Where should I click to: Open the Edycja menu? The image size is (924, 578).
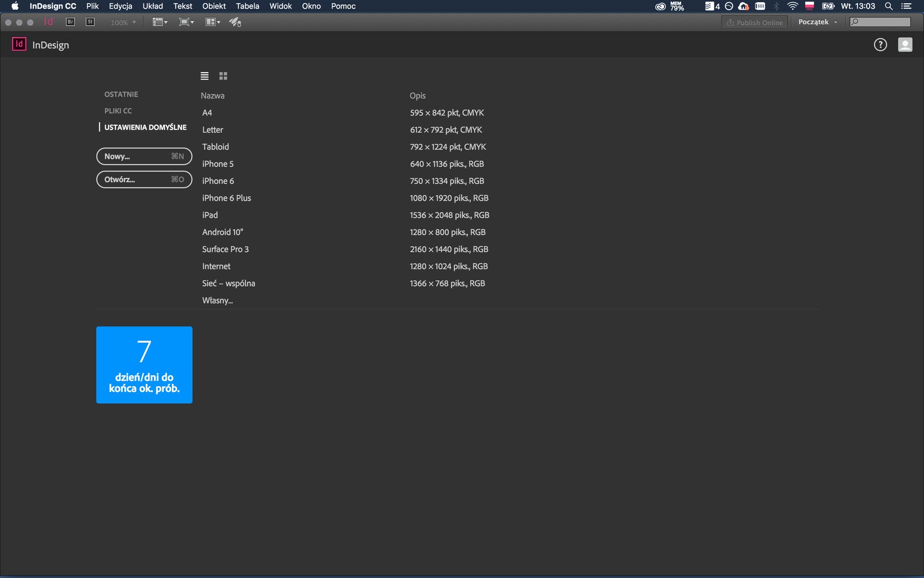(120, 6)
